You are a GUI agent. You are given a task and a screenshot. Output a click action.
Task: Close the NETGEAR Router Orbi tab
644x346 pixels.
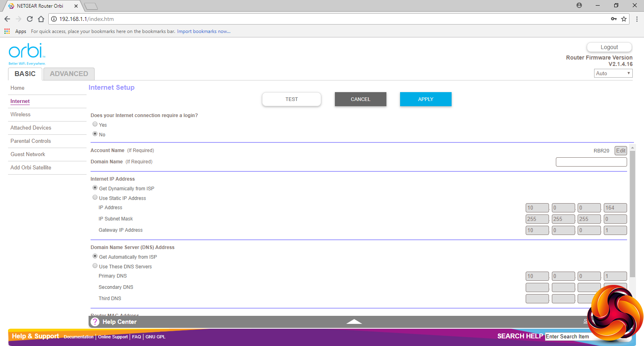coord(76,6)
